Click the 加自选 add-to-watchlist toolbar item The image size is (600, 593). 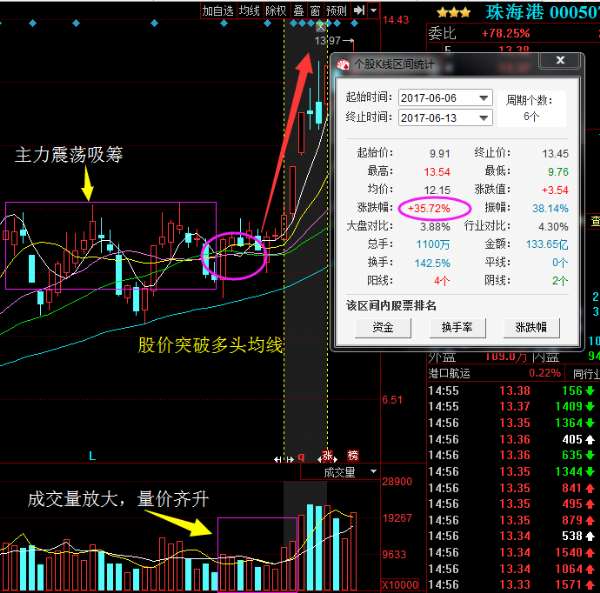click(218, 10)
